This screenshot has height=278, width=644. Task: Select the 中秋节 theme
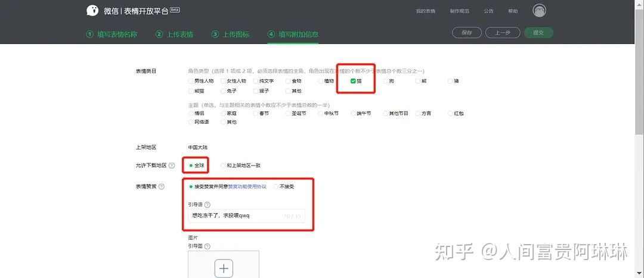pos(321,113)
